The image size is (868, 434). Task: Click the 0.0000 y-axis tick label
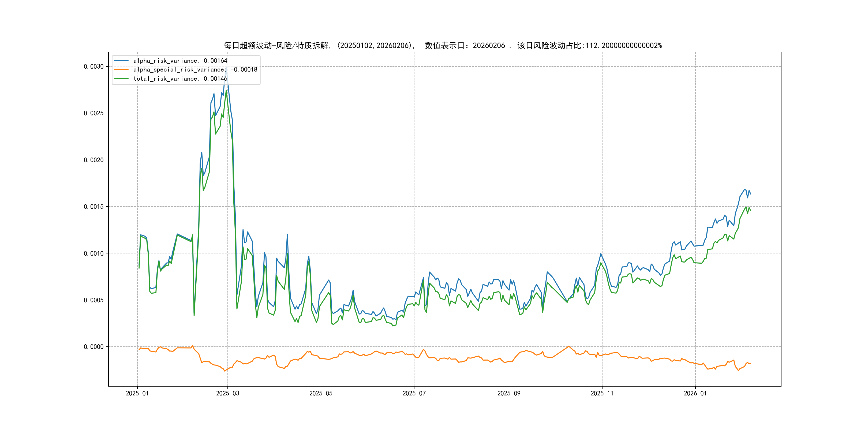(x=94, y=347)
